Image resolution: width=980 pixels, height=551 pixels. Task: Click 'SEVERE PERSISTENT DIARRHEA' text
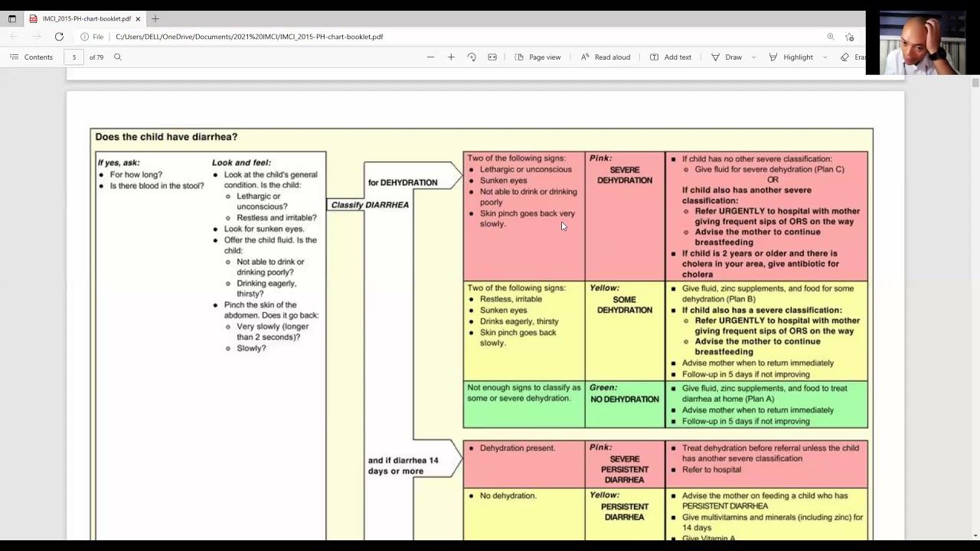(625, 470)
